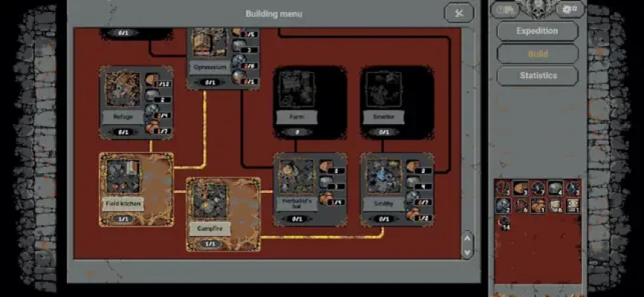
Task: Click the Refuge building icon
Action: click(123, 89)
